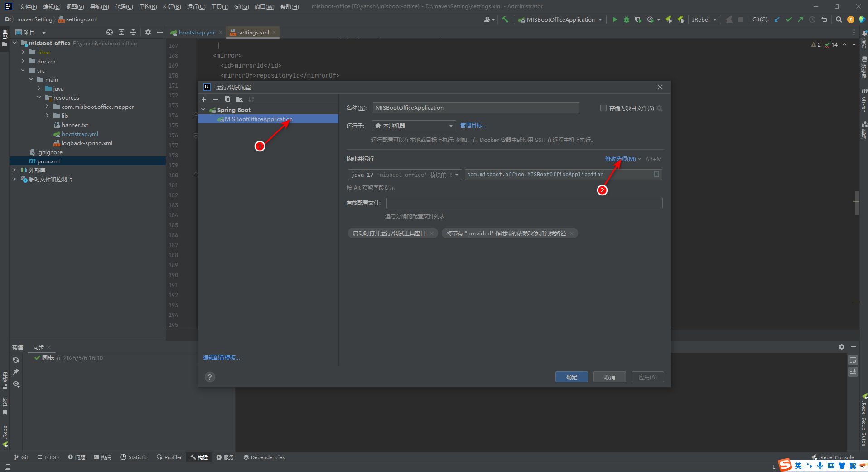The height and width of the screenshot is (472, 868).
Task: Open the MISBootOfficeApplication configuration selector
Action: point(560,19)
